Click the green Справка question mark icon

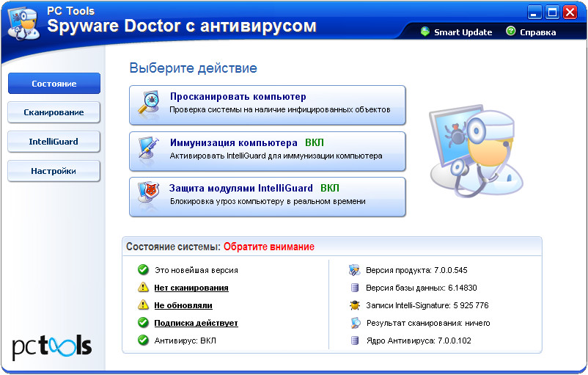click(510, 32)
